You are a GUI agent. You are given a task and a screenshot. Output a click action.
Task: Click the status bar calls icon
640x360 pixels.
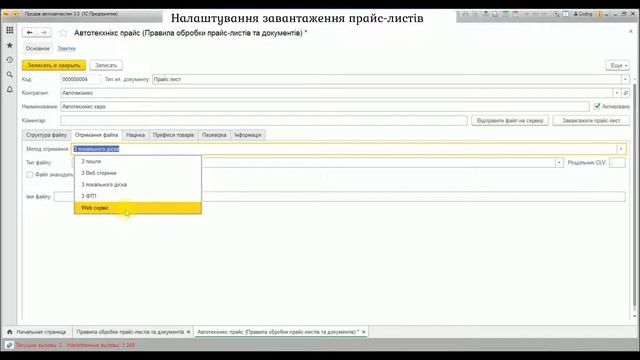coord(9,345)
